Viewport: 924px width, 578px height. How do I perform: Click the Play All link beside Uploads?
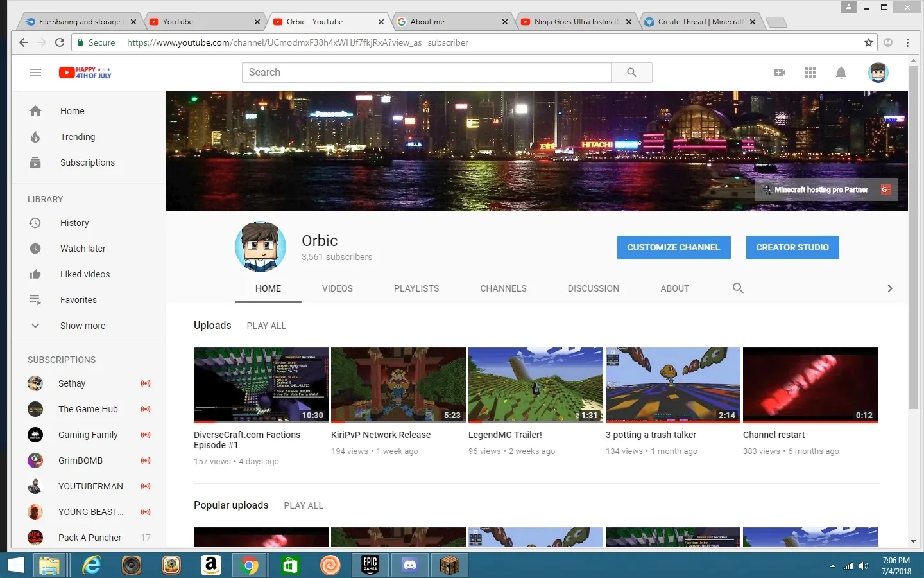pyautogui.click(x=266, y=326)
